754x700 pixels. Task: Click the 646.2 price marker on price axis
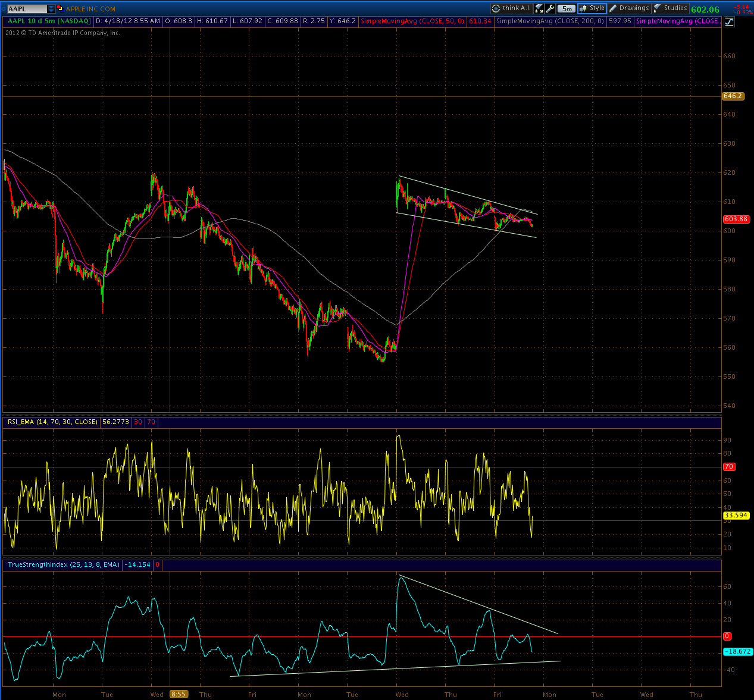point(733,96)
